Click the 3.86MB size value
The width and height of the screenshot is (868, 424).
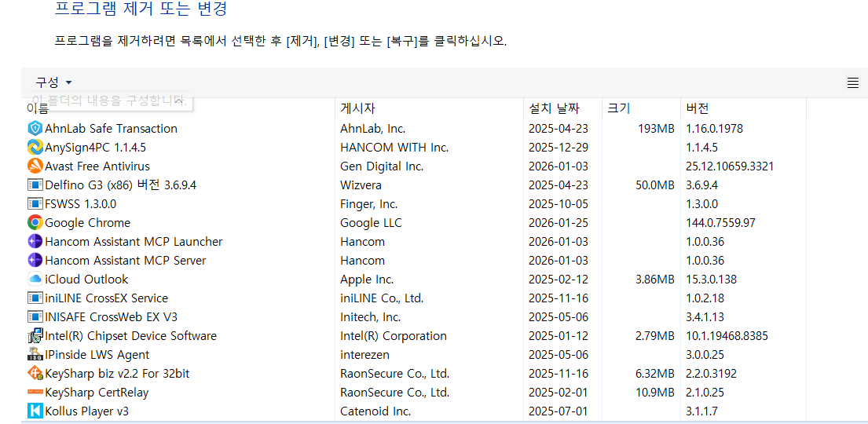click(x=655, y=279)
